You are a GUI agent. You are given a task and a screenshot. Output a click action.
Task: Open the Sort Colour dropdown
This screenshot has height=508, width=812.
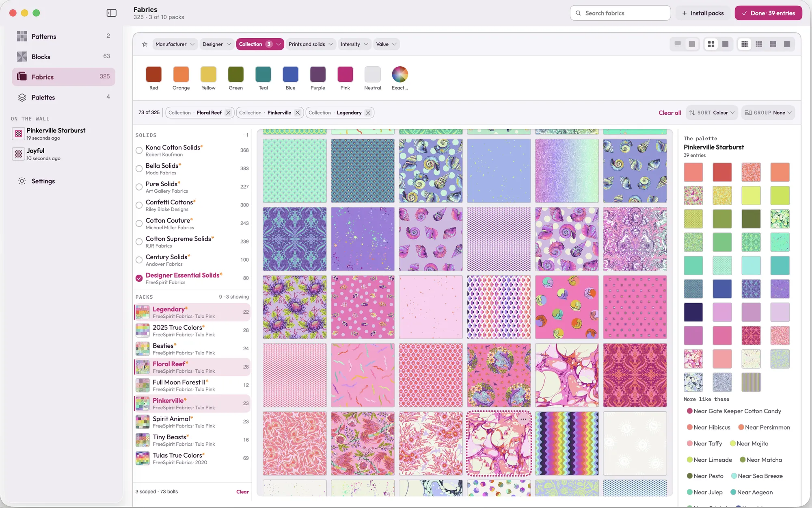pyautogui.click(x=712, y=113)
